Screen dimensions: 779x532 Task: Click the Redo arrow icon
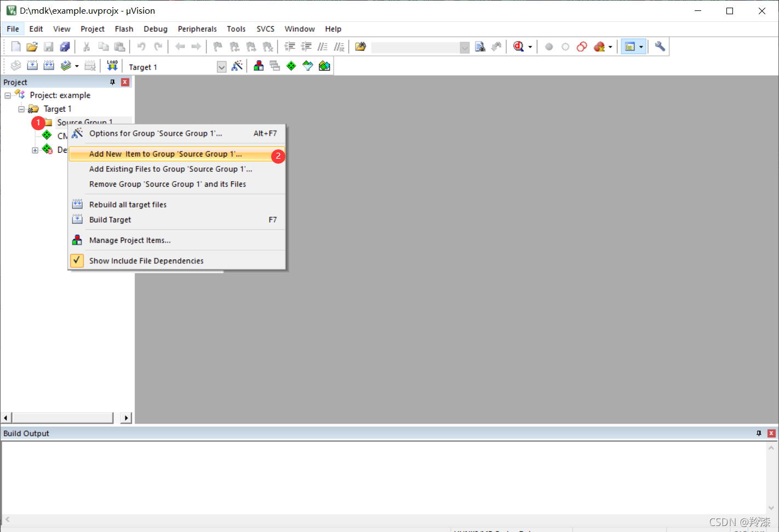[158, 47]
